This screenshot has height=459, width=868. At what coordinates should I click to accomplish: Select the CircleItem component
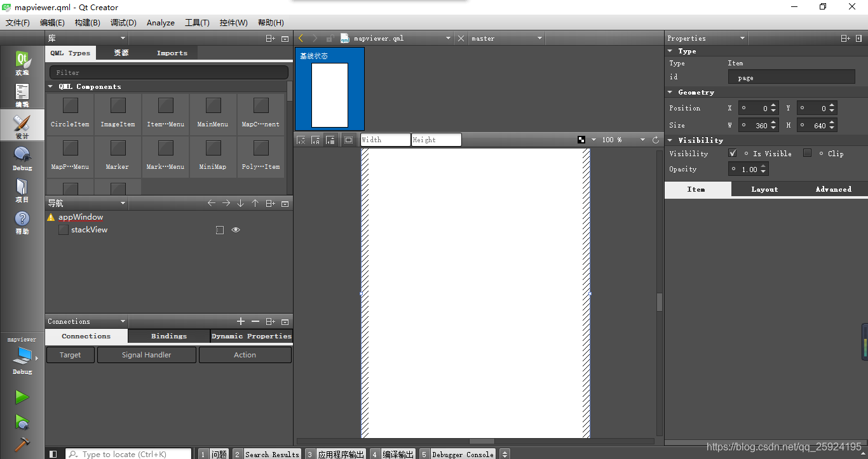point(70,113)
